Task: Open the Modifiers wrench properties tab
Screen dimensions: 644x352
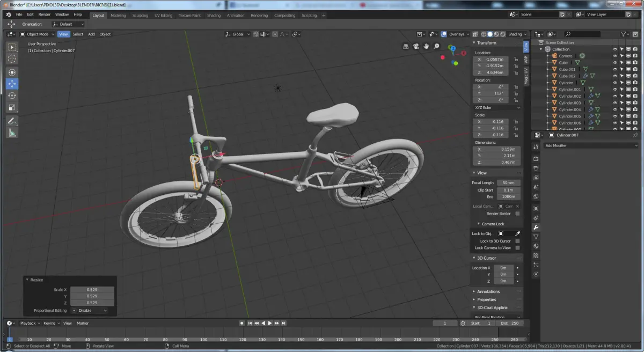Action: (x=536, y=228)
